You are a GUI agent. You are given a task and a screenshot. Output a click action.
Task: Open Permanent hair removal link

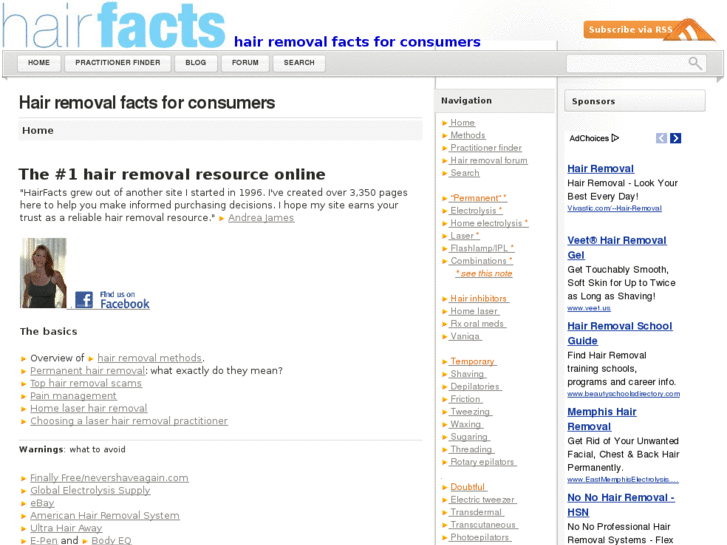(88, 371)
